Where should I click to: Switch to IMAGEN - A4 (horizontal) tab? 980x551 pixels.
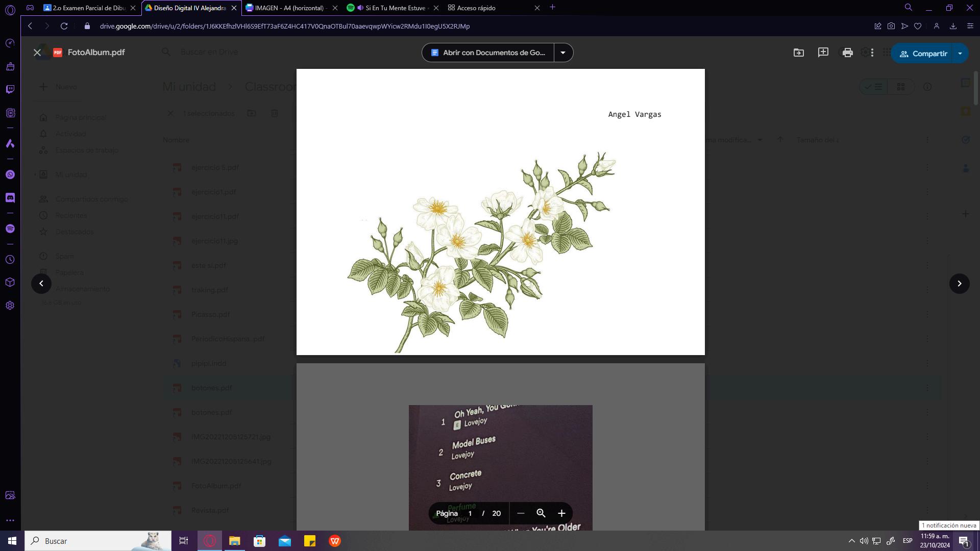pyautogui.click(x=288, y=8)
